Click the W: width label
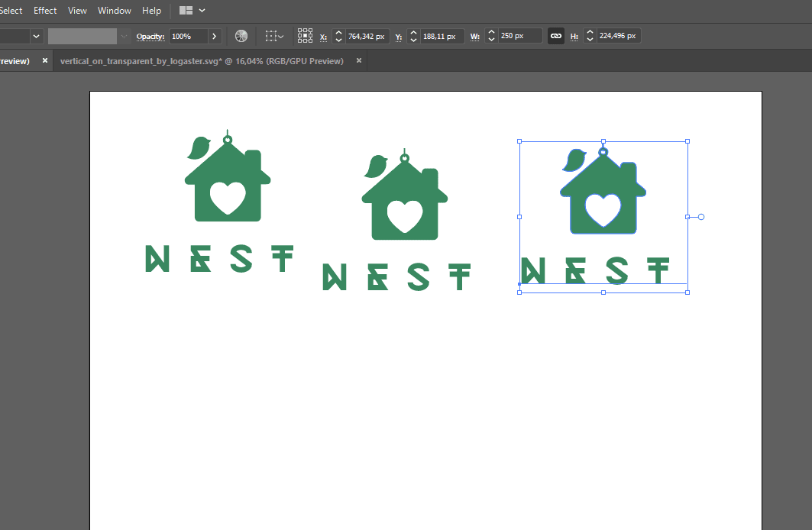The image size is (812, 530). [x=475, y=37]
